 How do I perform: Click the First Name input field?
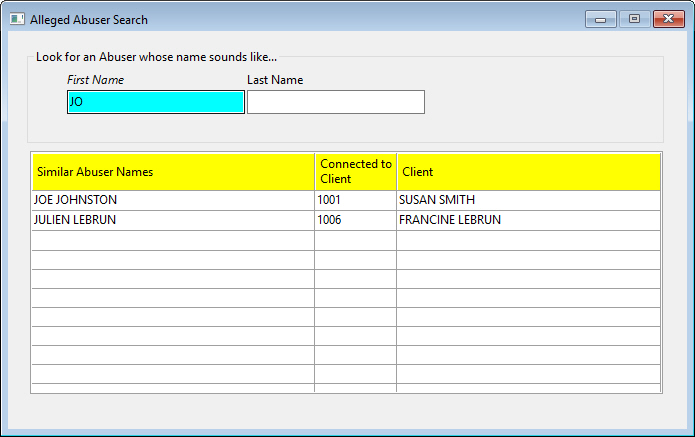[155, 102]
